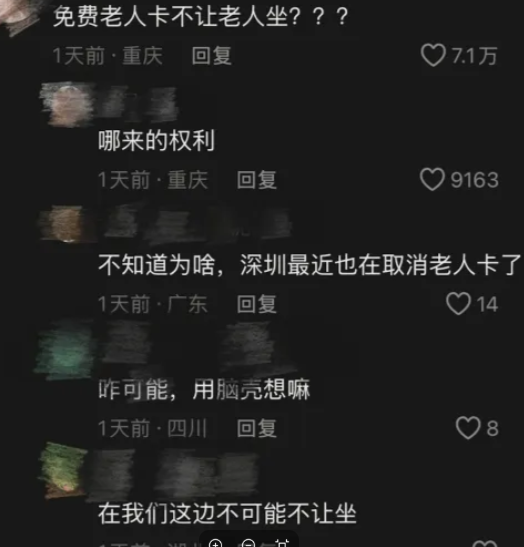This screenshot has width=524, height=547.
Task: Open avatar of the 深圳 commenter
Action: 66,224
